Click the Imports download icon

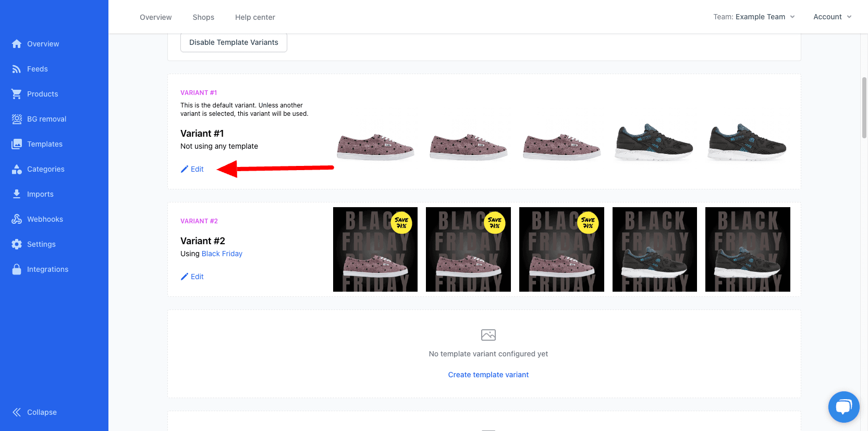[17, 194]
